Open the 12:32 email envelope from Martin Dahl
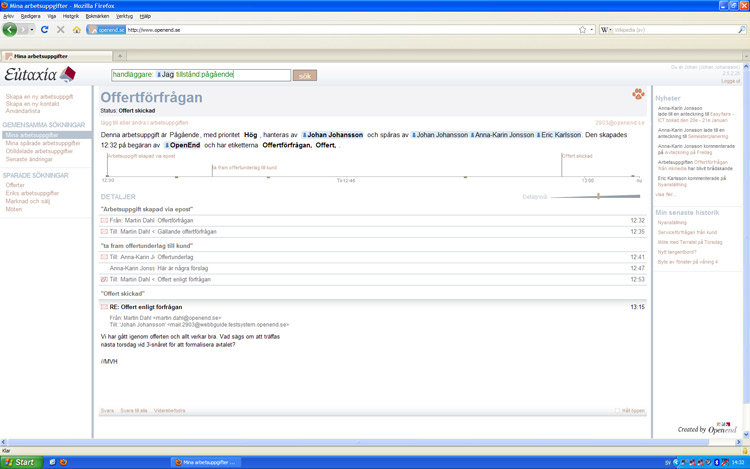The height and width of the screenshot is (469, 750). (104, 220)
